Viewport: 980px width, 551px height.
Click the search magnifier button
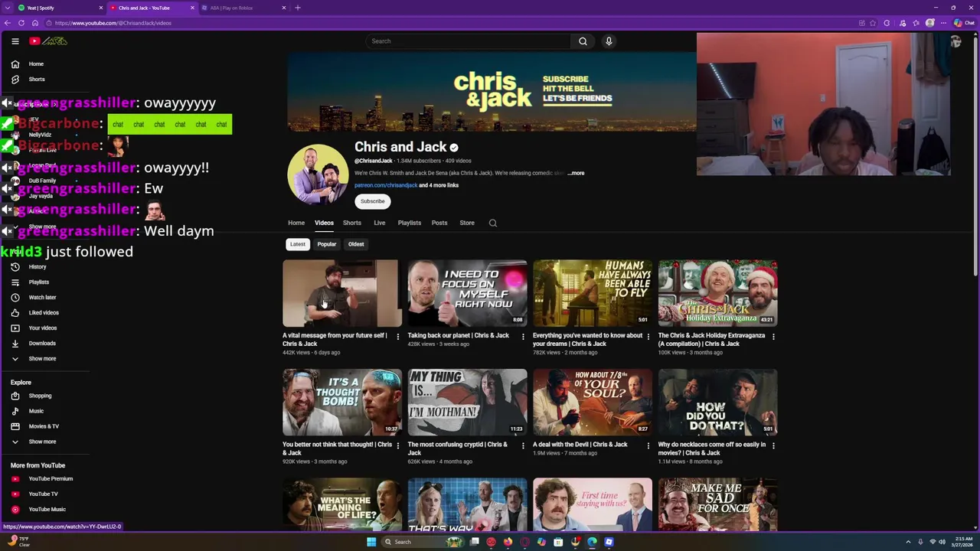pyautogui.click(x=583, y=41)
